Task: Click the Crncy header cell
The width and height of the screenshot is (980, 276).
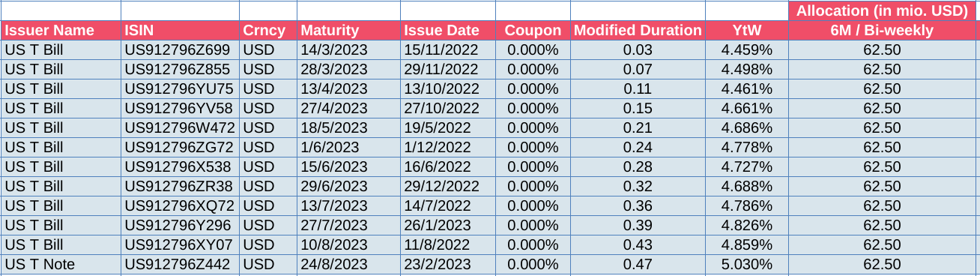Action: pyautogui.click(x=268, y=31)
